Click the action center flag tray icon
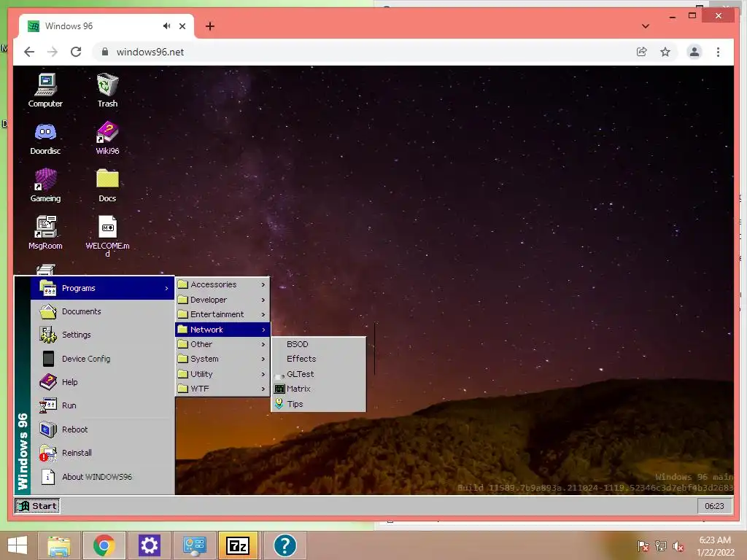This screenshot has width=747, height=560. tap(643, 546)
